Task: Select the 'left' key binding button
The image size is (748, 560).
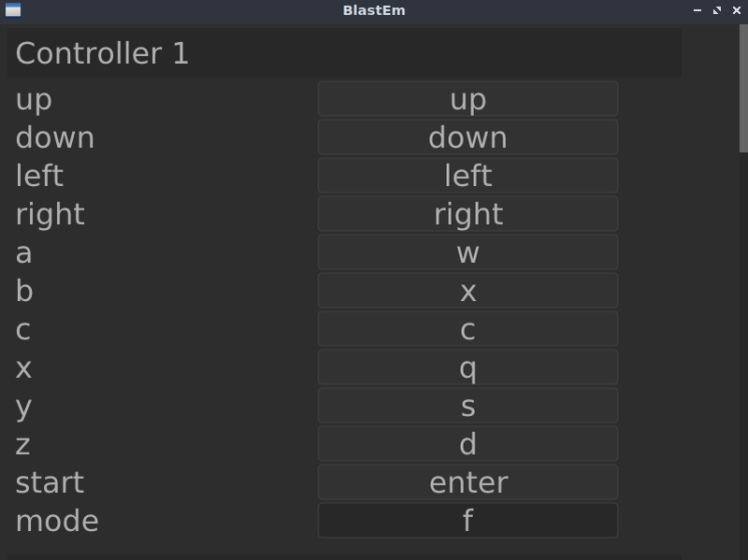Action: 467,176
